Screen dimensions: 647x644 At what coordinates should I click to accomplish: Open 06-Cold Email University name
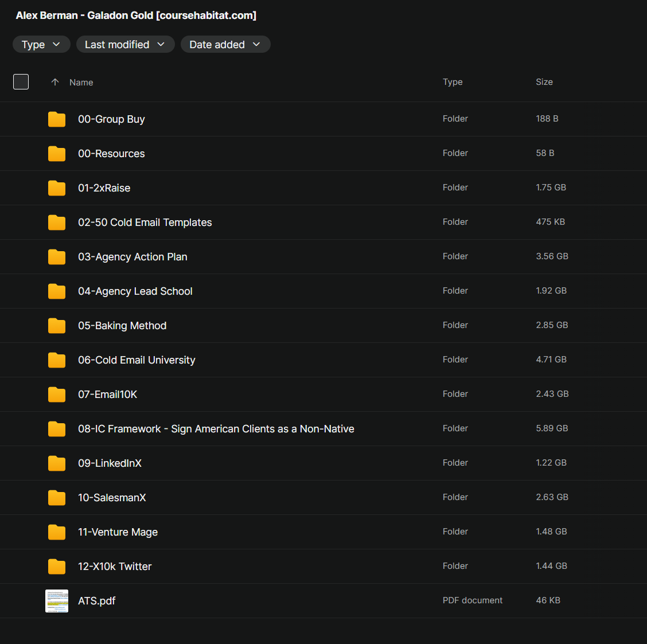tap(137, 360)
